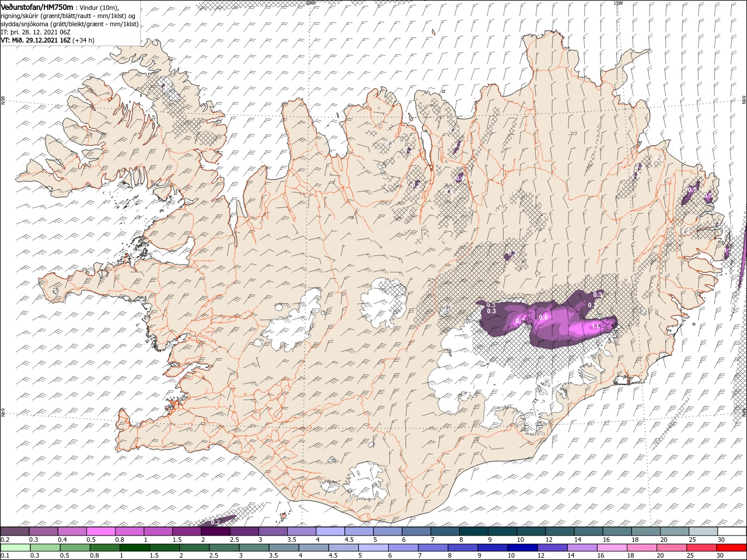Click the 0.6 value label in precipitation area
Screen dimensions: 747x560
tap(543, 317)
